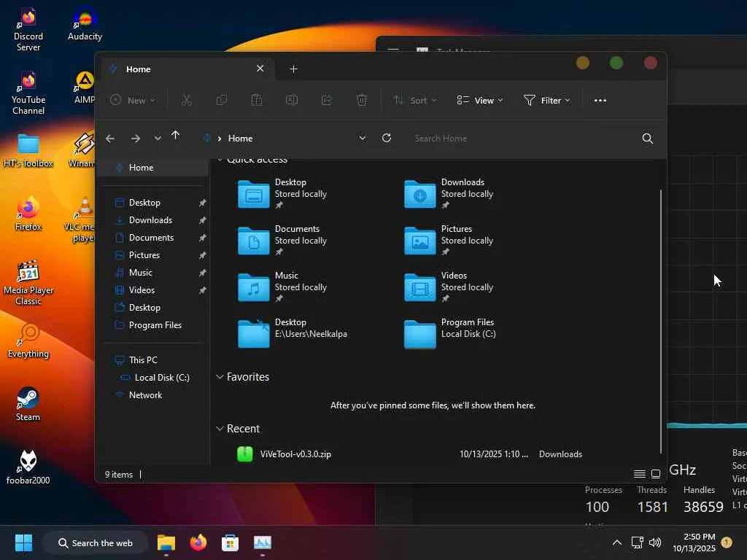Click the Delete trash icon in toolbar
This screenshot has width=747, height=560.
(362, 101)
